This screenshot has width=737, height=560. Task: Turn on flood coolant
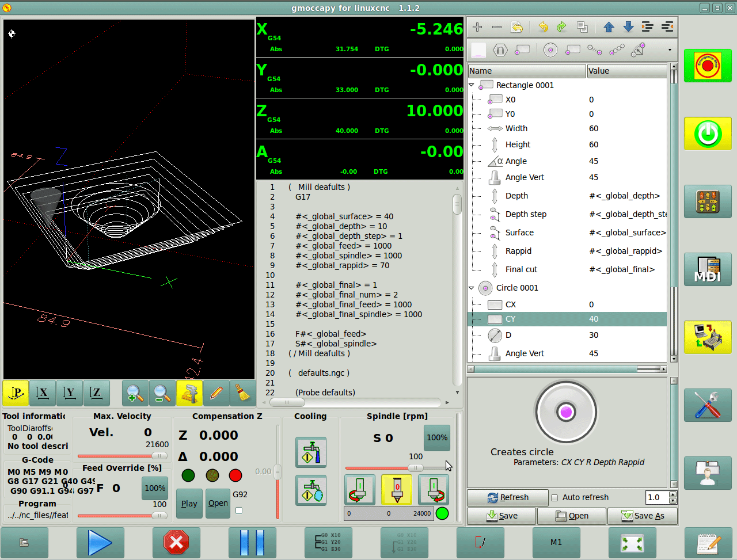coord(311,452)
